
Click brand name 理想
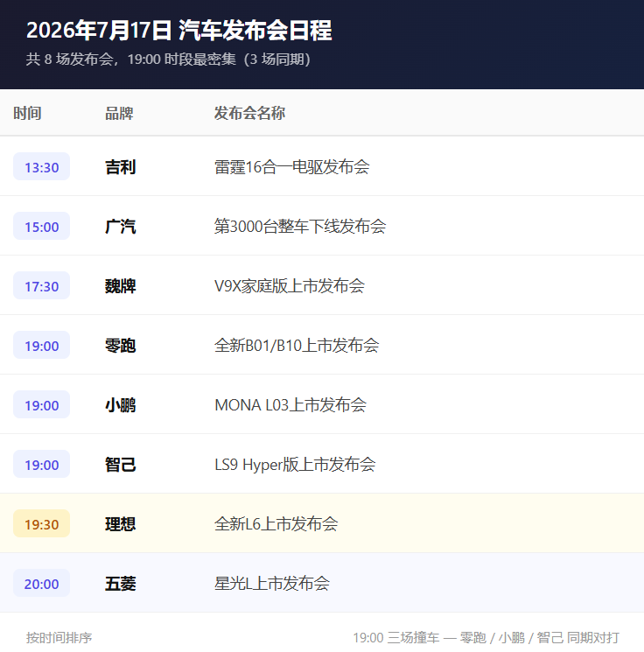click(x=121, y=524)
